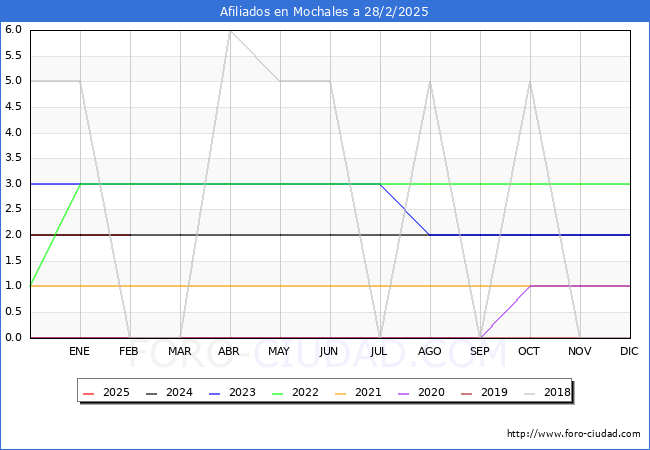Click the 1.5 y-axis value
Image resolution: width=650 pixels, height=450 pixels.
click(x=13, y=260)
